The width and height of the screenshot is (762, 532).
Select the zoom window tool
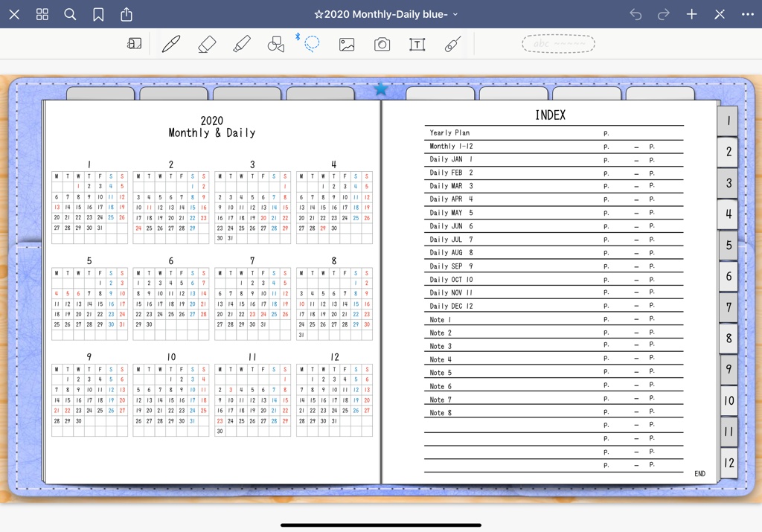134,44
